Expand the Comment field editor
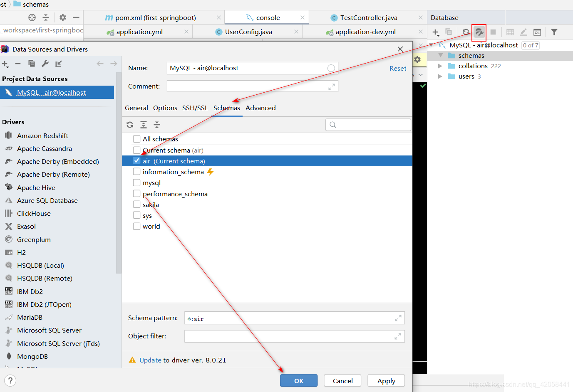Viewport: 573px width, 392px height. pos(332,86)
